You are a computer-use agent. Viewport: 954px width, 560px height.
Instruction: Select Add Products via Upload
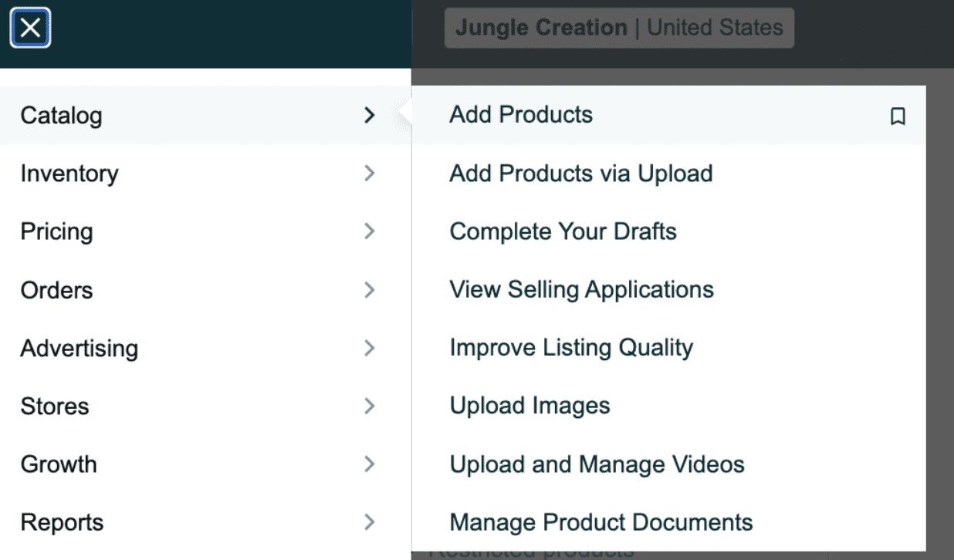coord(580,174)
